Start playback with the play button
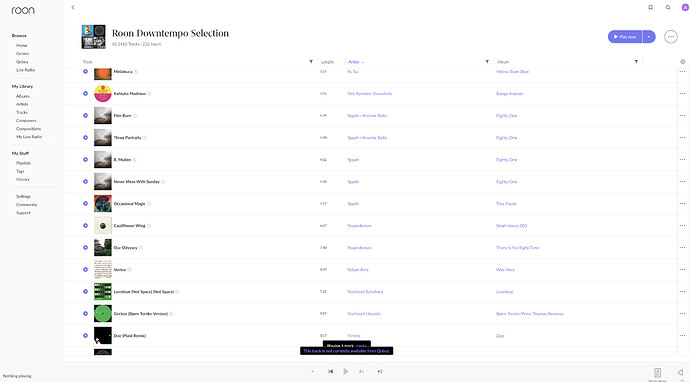The height and width of the screenshot is (382, 690). point(346,371)
